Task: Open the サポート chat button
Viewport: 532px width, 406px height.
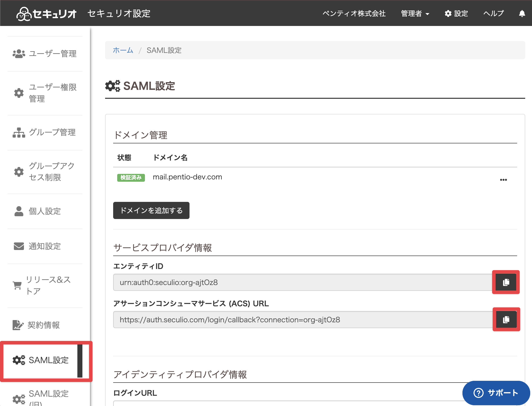Action: point(496,393)
